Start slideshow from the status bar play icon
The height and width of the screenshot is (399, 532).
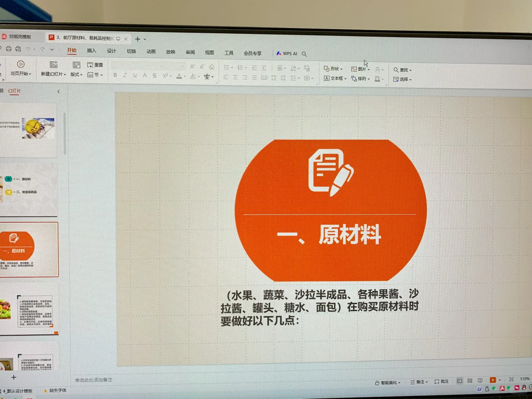tap(492, 379)
